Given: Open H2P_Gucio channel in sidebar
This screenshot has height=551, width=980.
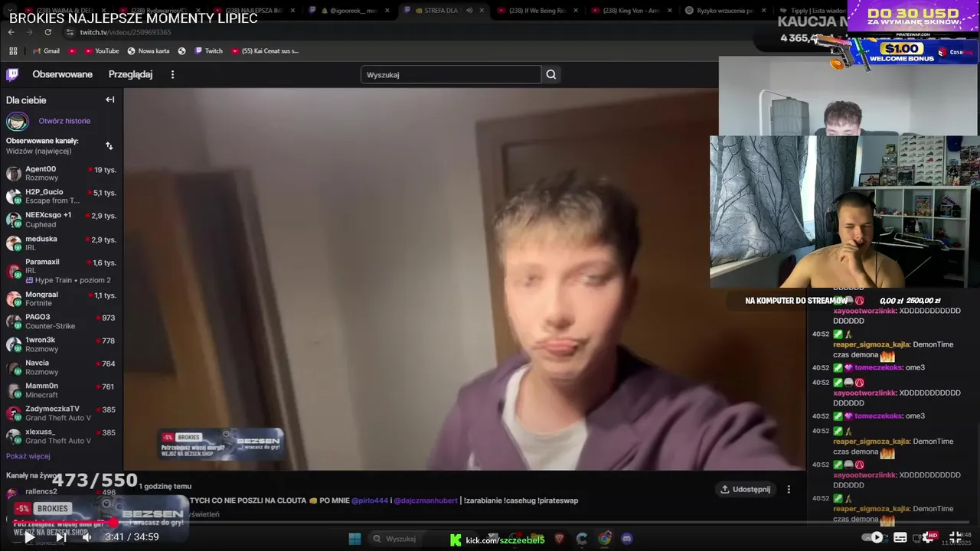Looking at the screenshot, I should [61, 197].
